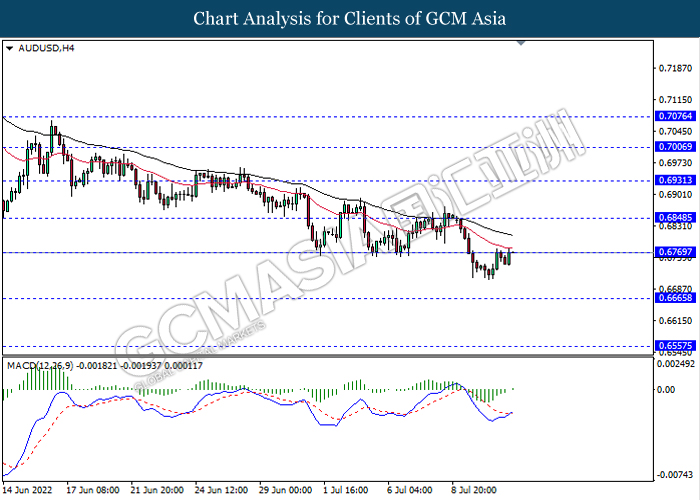Select the 0.67697 price level label
Viewport: 700px width, 500px height.
[x=675, y=252]
